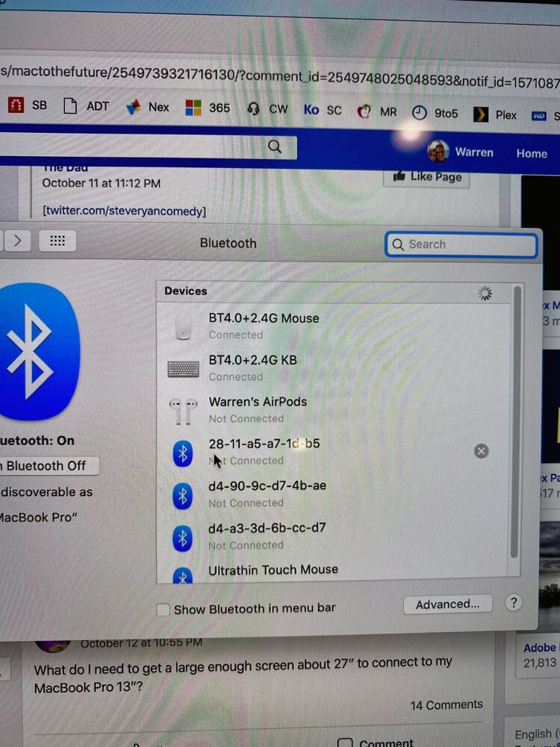This screenshot has height=747, width=560.
Task: Click the October 11 at 11:12 PM timestamp
Action: 102,184
